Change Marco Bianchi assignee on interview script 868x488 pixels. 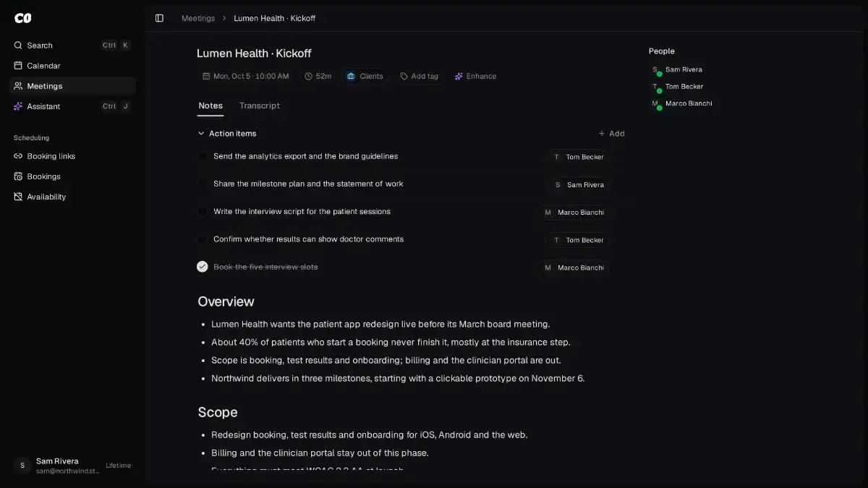[574, 213]
